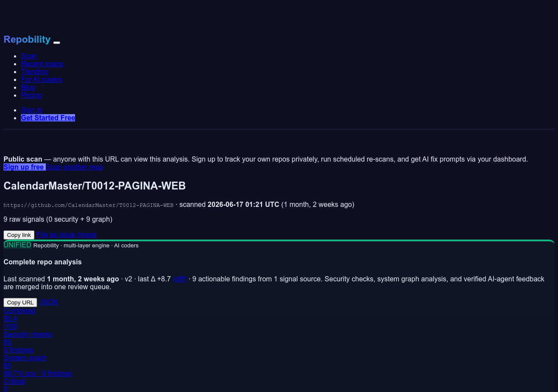The height and width of the screenshot is (392, 558).
Task: Go to the Scan nav item
Action: click(29, 56)
